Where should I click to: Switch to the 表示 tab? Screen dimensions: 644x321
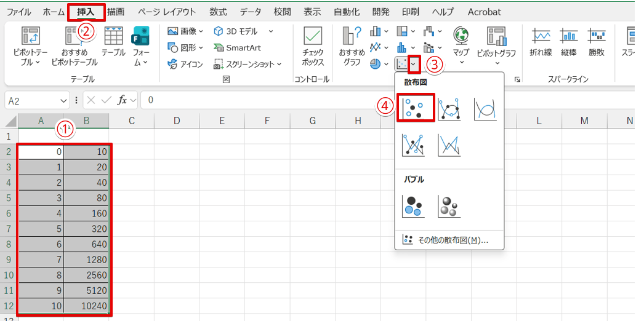312,12
